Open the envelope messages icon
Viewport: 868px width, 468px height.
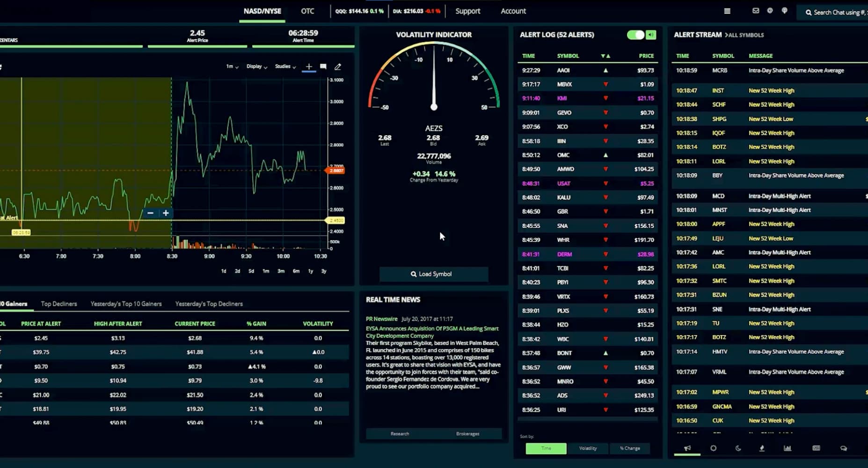(756, 11)
